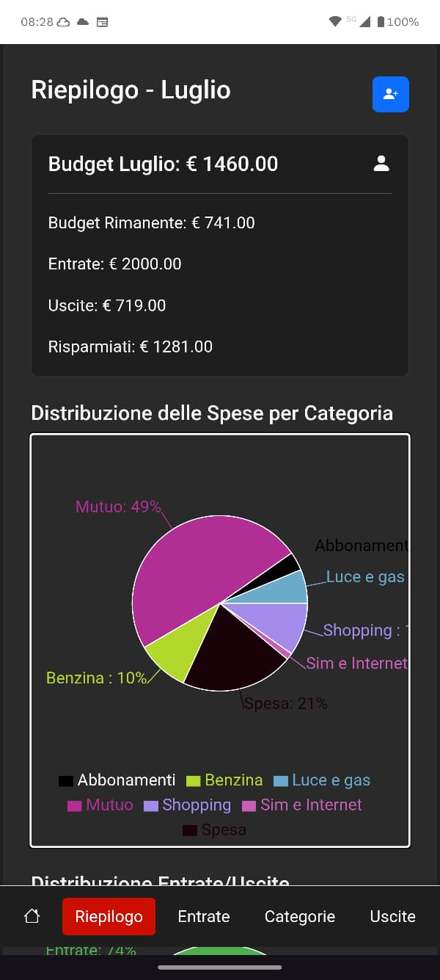This screenshot has width=440, height=980.
Task: Click the Mutuo legend color swatch
Action: 74,805
